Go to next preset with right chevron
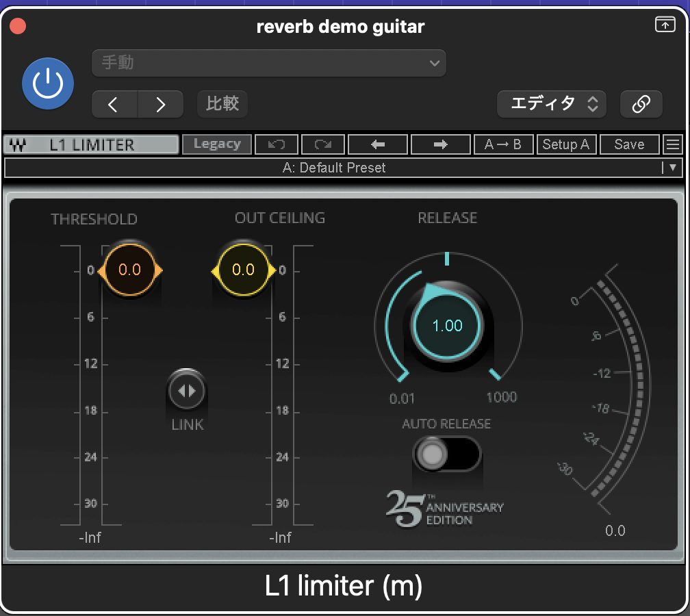This screenshot has height=616, width=690. pos(161,104)
